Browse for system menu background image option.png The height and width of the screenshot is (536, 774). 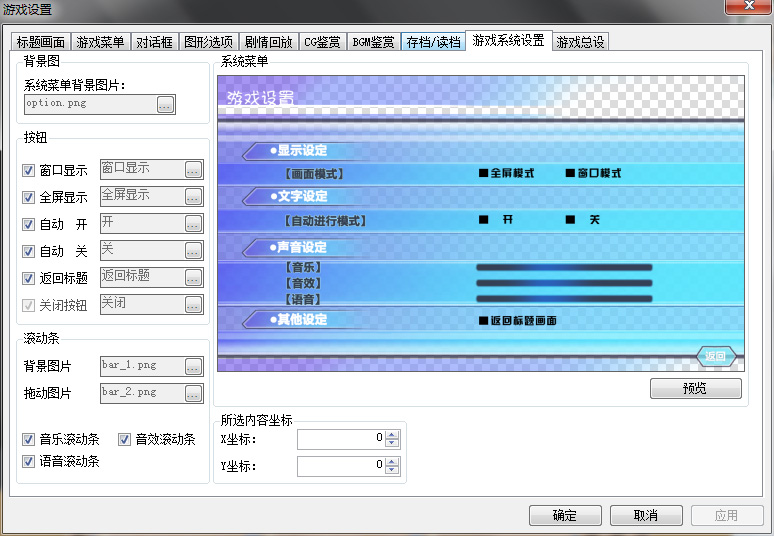tap(165, 105)
